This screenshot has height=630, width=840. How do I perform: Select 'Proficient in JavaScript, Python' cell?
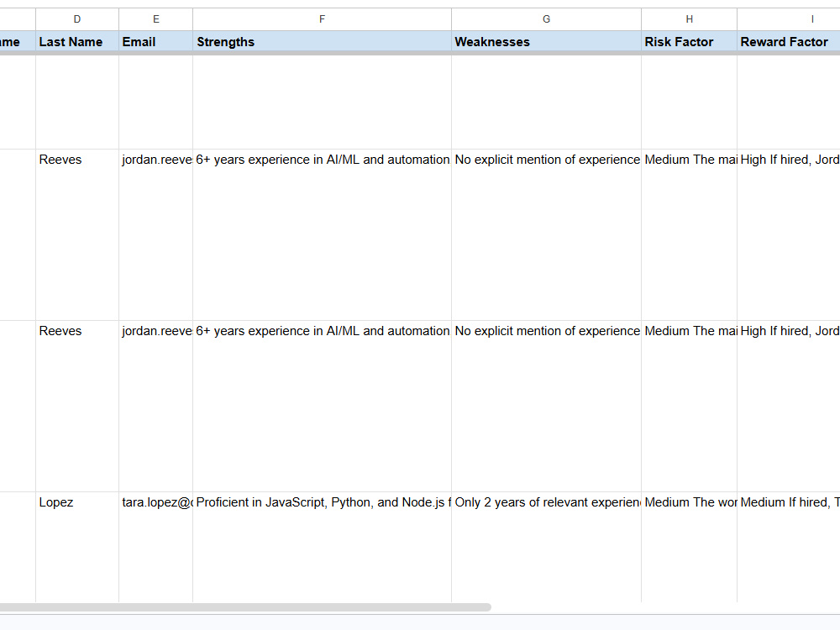(x=322, y=547)
